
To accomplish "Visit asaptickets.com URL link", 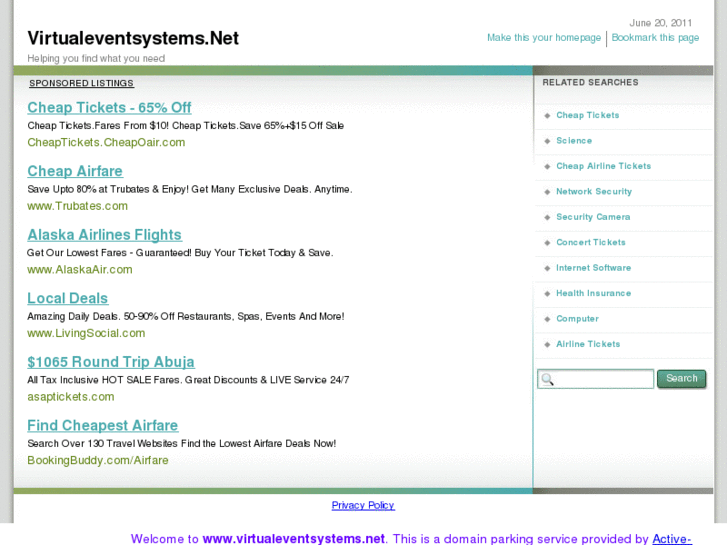I will click(70, 397).
